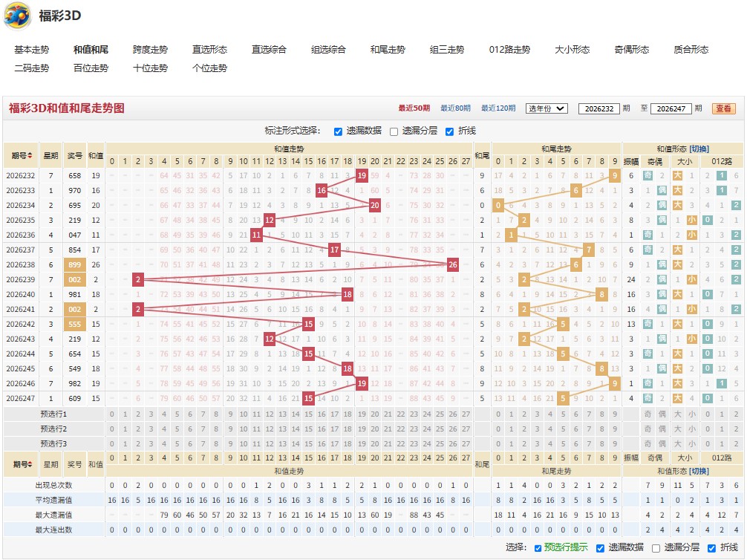Screen dimensions: 747x560
Task: Open the 直选综合 tab
Action: click(x=269, y=50)
